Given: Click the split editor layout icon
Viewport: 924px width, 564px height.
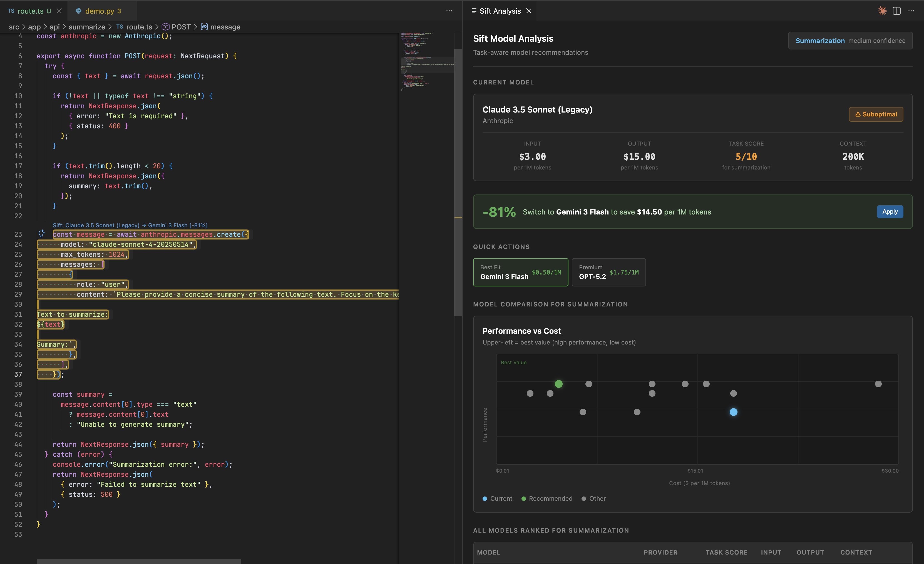Looking at the screenshot, I should tap(897, 11).
